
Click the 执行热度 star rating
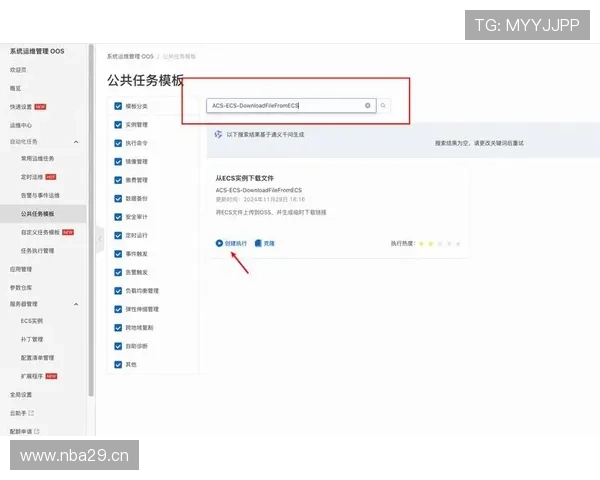[x=440, y=243]
